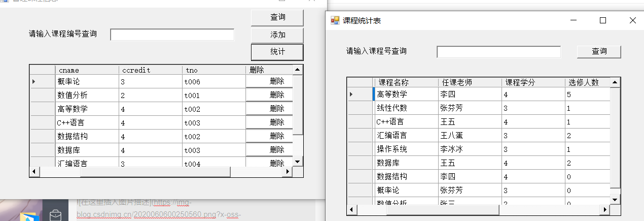Click 删除 button in the 数据结构 row

point(270,136)
